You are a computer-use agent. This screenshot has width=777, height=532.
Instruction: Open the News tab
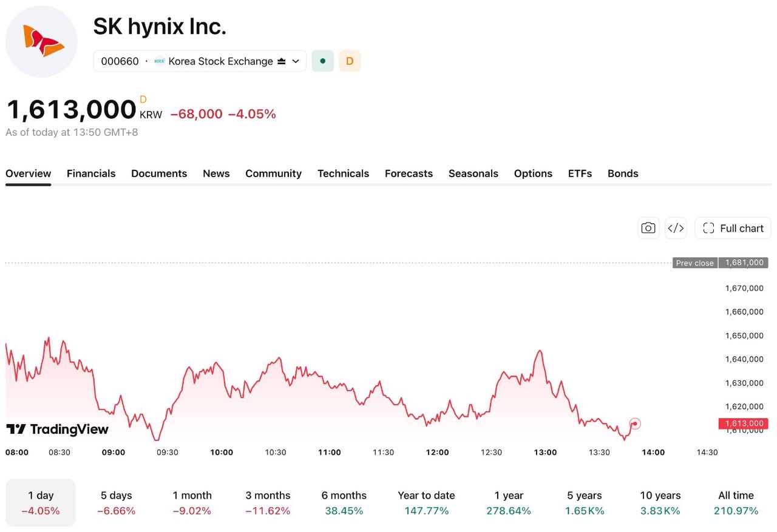pyautogui.click(x=216, y=173)
